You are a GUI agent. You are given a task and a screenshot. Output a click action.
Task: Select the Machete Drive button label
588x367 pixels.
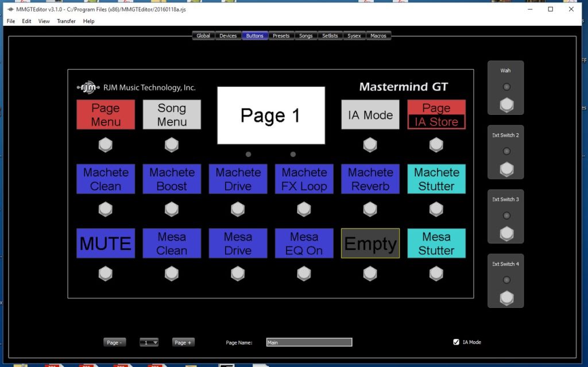click(238, 179)
